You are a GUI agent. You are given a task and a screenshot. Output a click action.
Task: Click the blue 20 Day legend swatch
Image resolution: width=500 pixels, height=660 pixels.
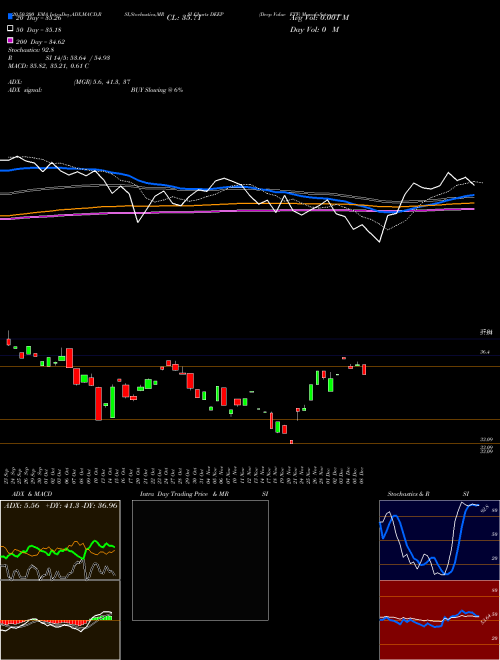[11, 16]
